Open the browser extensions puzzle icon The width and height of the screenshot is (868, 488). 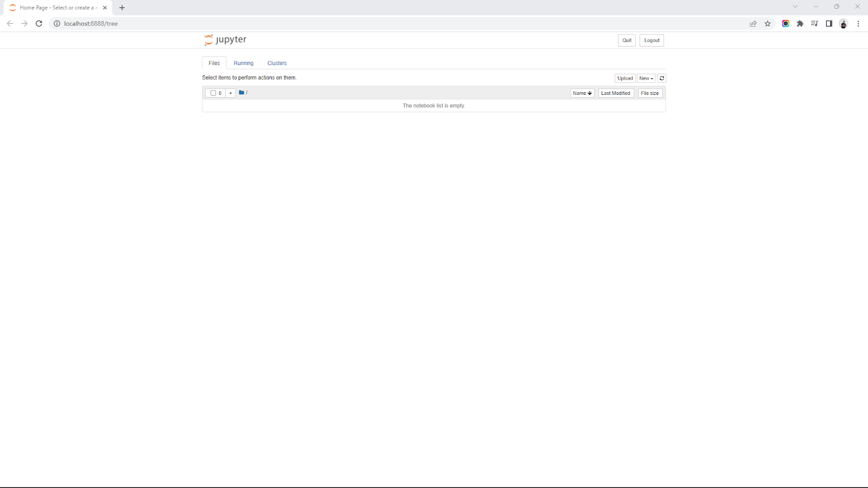pos(800,23)
